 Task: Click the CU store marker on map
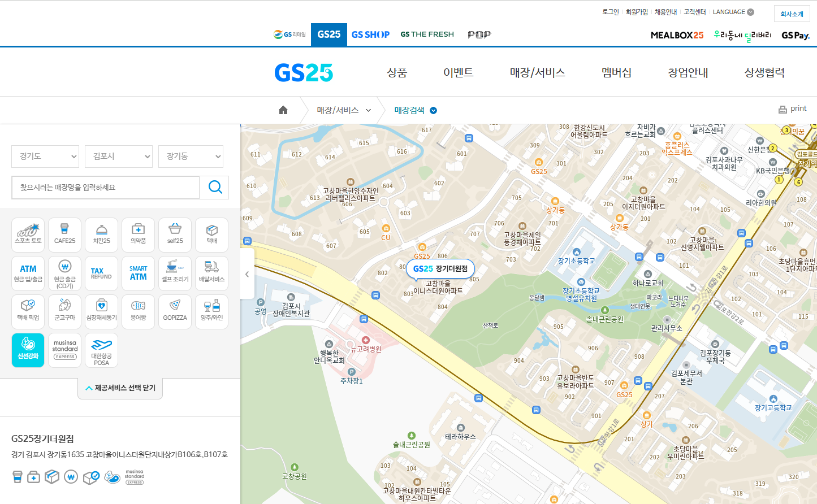386,228
